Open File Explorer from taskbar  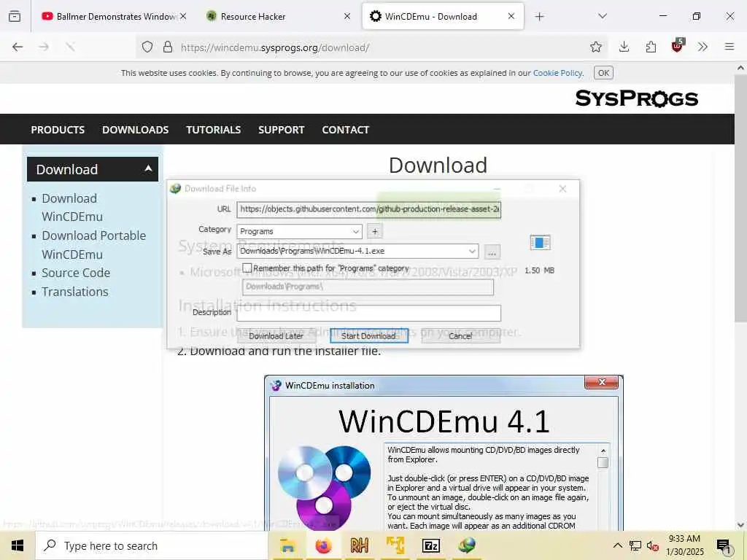point(287,545)
